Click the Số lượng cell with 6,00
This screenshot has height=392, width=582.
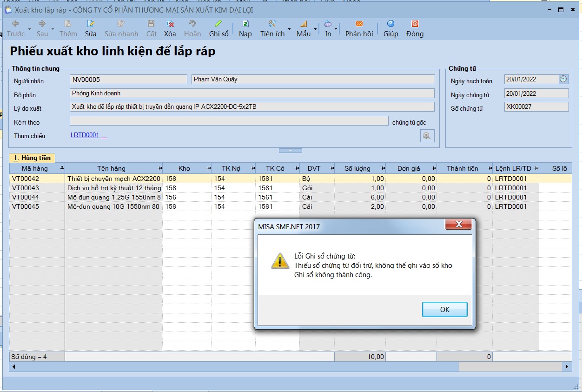tap(360, 197)
